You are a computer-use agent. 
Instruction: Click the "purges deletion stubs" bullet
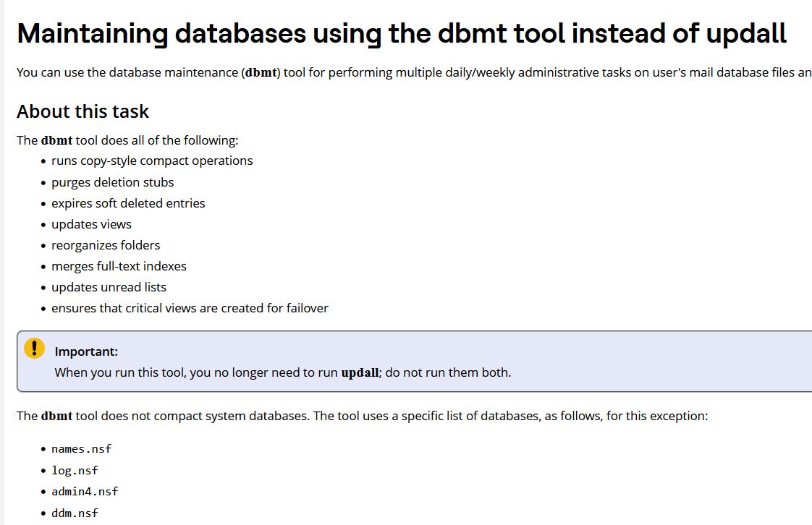point(112,182)
